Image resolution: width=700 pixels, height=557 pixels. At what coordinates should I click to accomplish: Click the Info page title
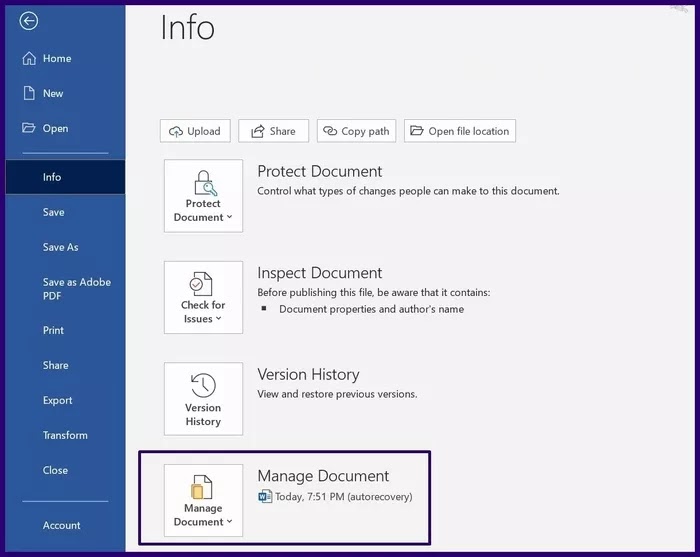(x=188, y=28)
